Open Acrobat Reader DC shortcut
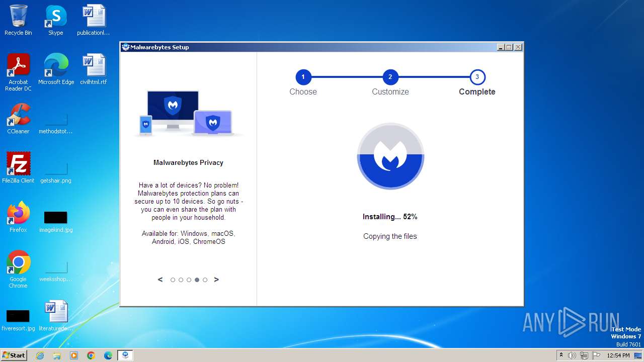The image size is (644, 362). point(18,72)
